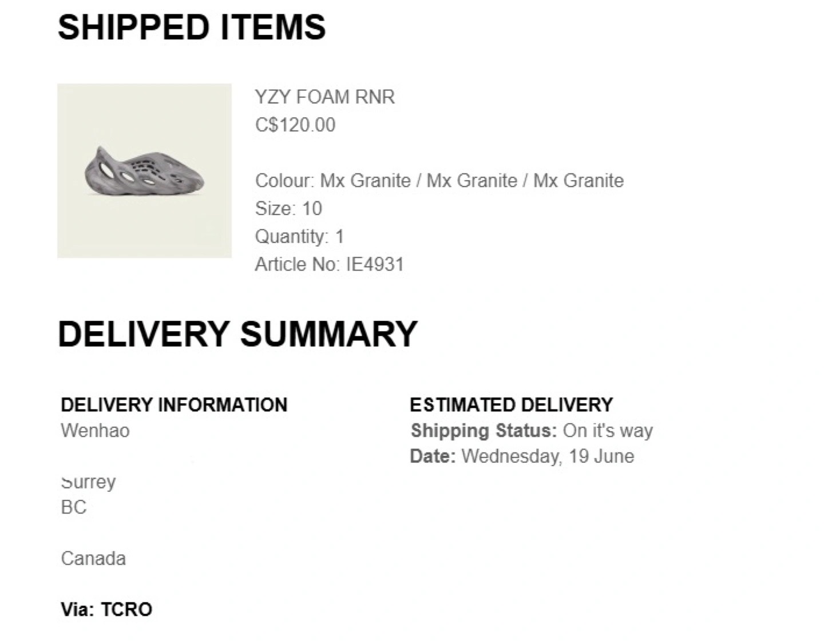Viewport: 824px width, 644px height.
Task: Select the Size: 10 line
Action: [x=288, y=208]
